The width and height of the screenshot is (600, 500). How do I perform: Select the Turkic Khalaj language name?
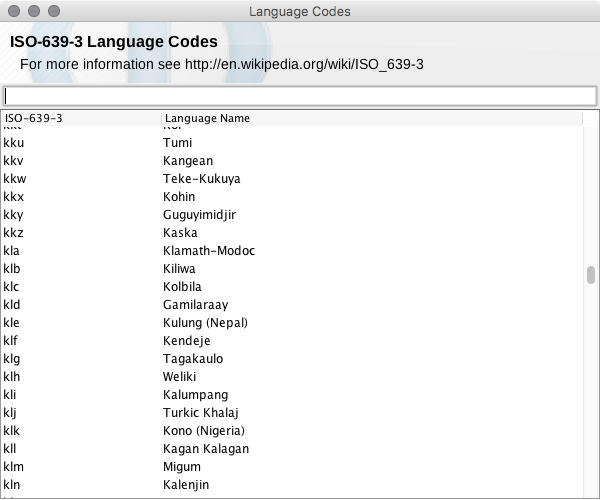click(201, 412)
